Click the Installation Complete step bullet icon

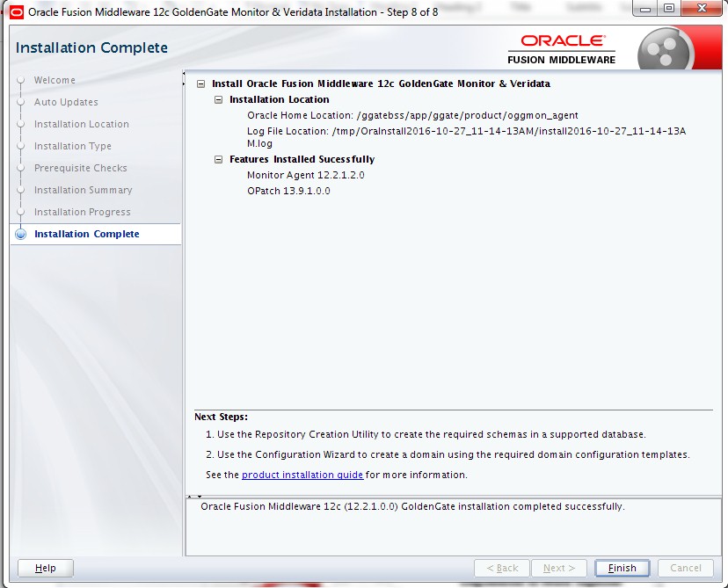tap(20, 234)
